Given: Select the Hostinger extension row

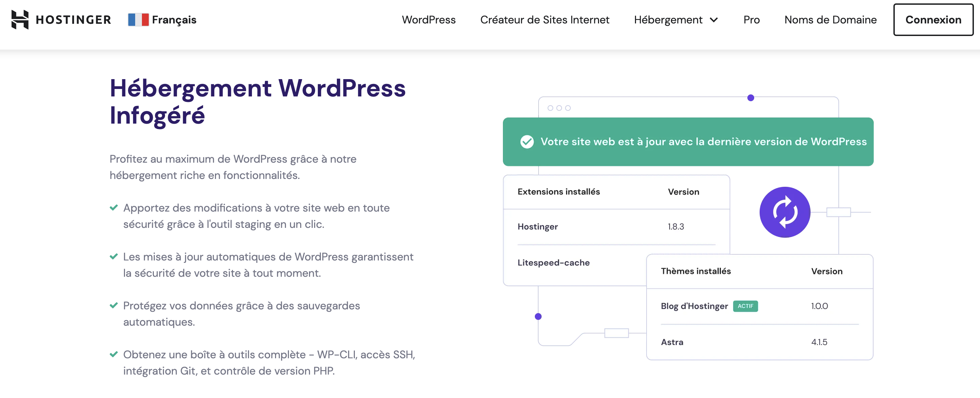Looking at the screenshot, I should tap(616, 227).
